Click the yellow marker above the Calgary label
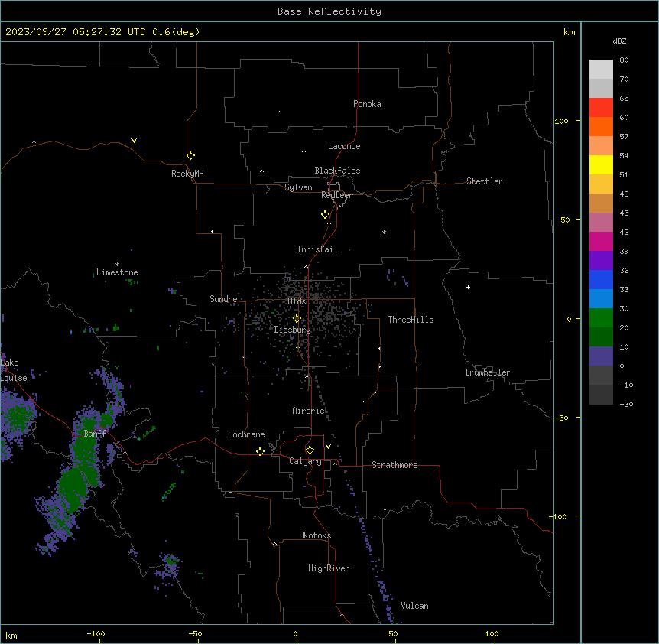The height and width of the screenshot is (644, 659). [x=310, y=450]
